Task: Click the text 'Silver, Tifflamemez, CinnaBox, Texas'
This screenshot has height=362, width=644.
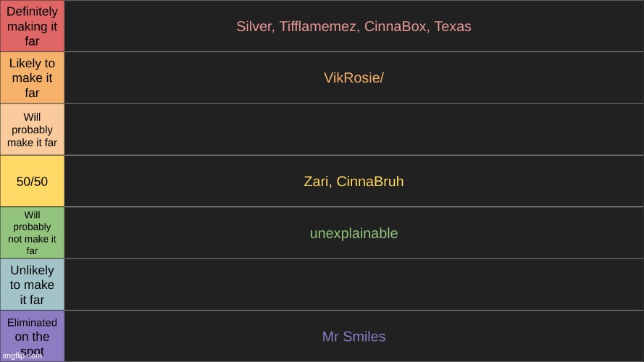Action: [x=354, y=26]
